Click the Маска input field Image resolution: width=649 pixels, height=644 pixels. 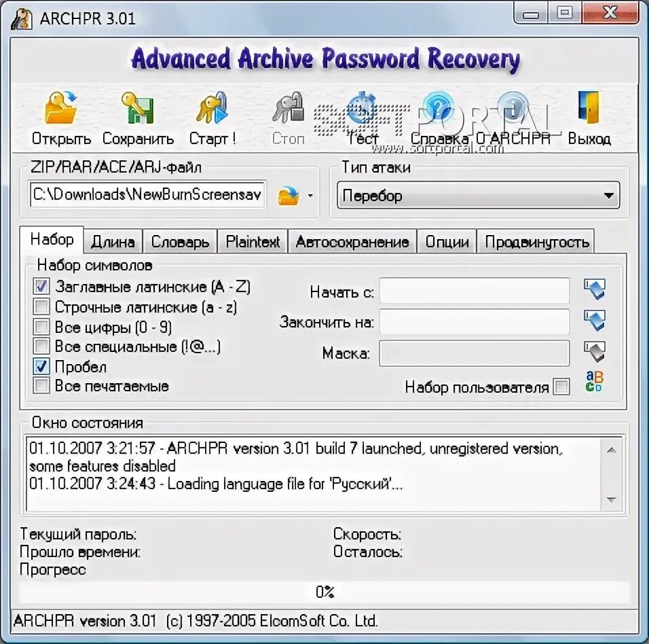tap(475, 353)
